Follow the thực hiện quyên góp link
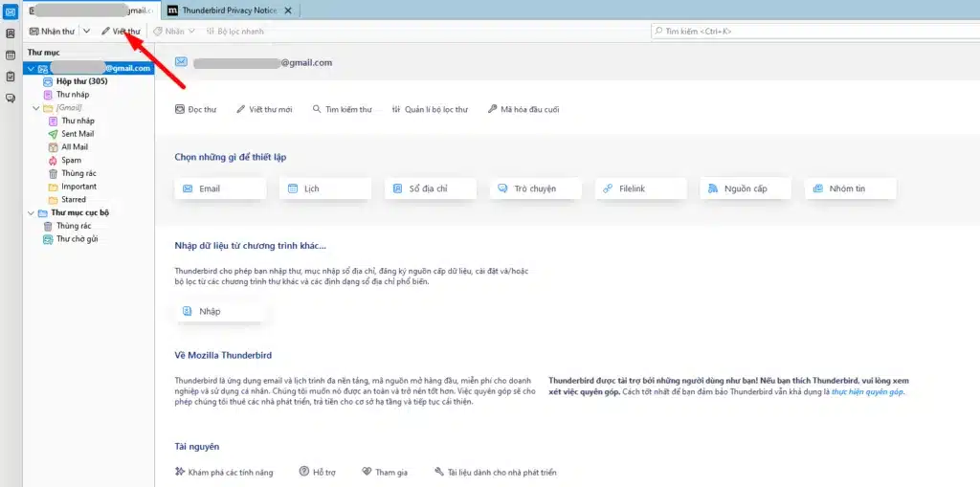 pyautogui.click(x=867, y=392)
